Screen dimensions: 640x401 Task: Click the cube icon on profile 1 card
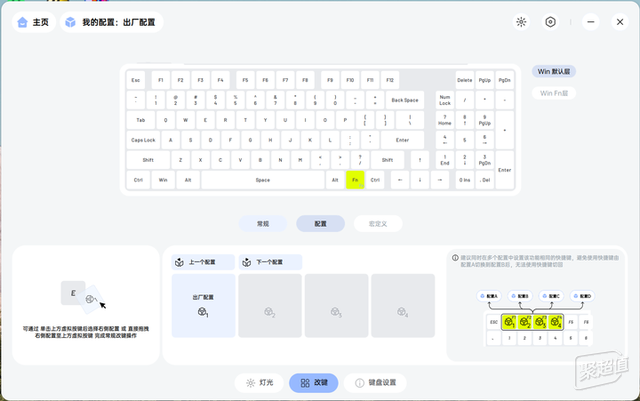pos(202,312)
